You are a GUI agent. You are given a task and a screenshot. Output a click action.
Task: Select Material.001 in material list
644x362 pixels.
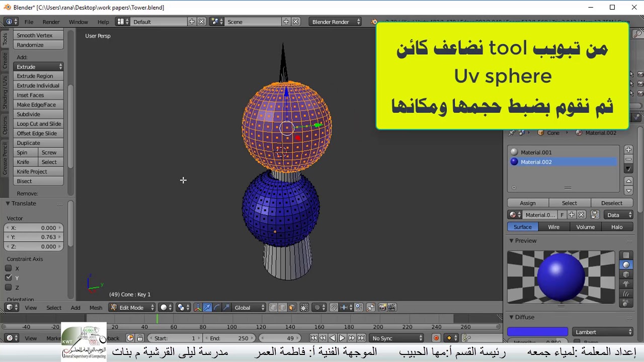tap(563, 152)
